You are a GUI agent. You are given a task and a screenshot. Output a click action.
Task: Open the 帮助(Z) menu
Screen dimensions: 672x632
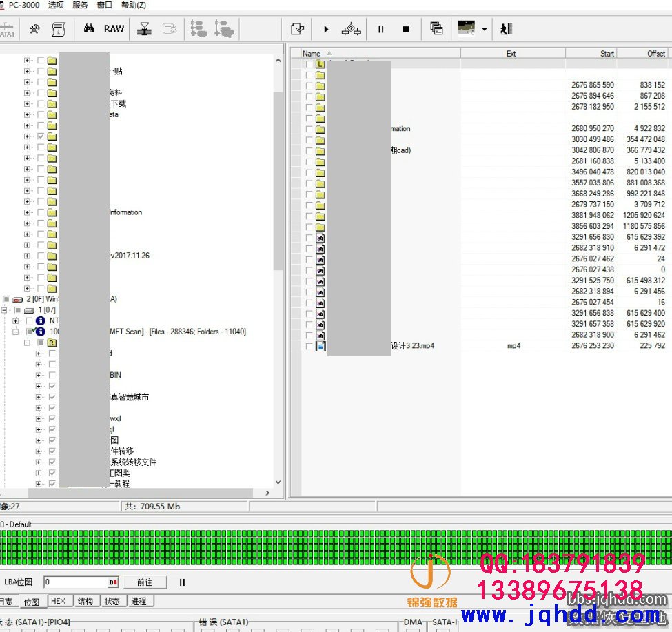(x=133, y=5)
